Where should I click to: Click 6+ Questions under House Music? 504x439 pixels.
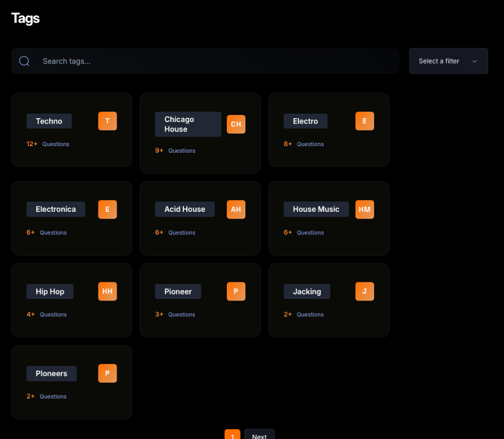tap(303, 233)
